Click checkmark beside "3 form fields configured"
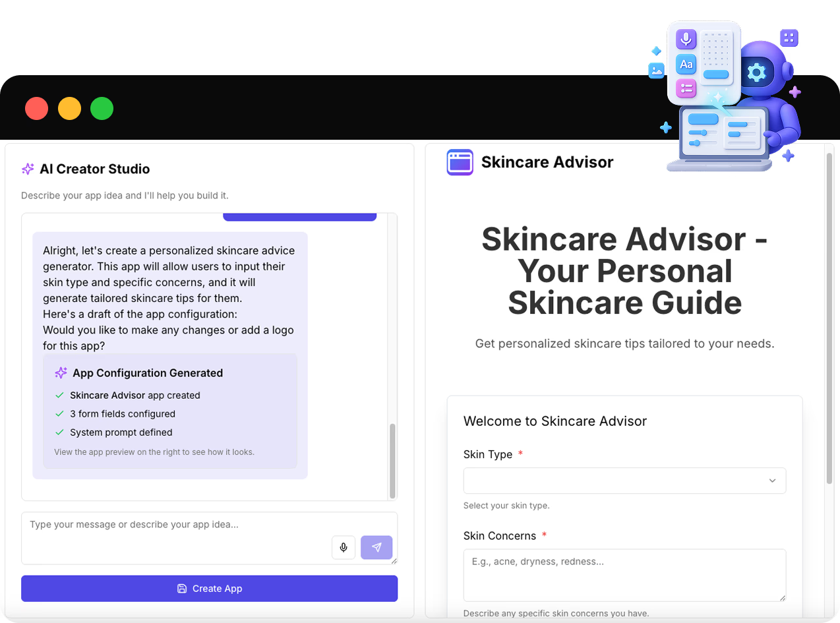 pos(59,414)
